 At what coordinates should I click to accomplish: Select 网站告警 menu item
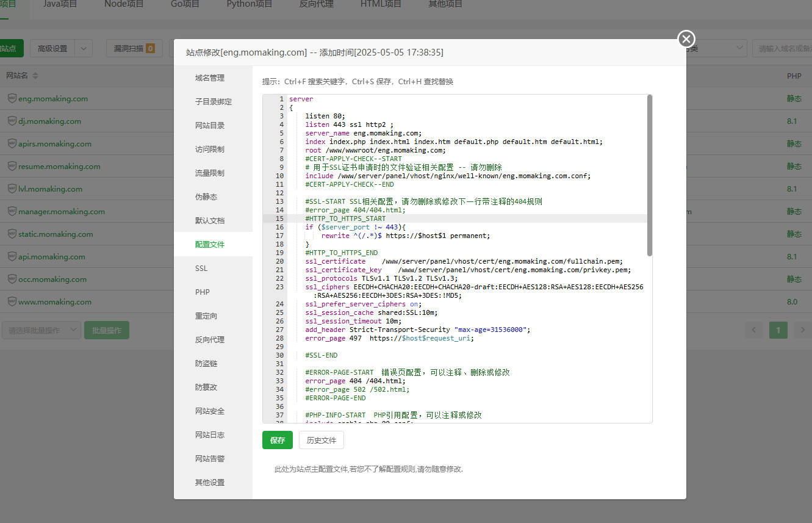click(213, 458)
